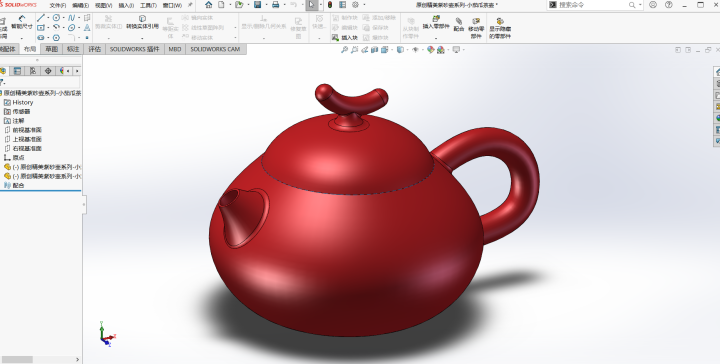Select the Smart Dimension (智能尺寸) tool

[22, 23]
